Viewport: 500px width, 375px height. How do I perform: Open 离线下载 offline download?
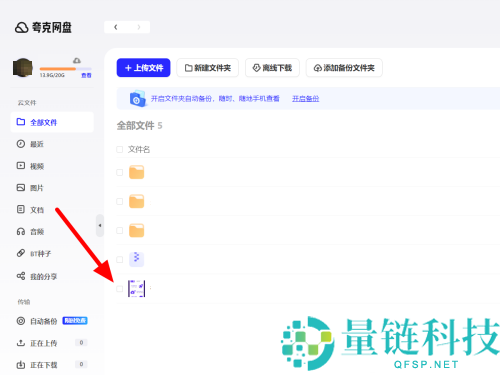[272, 68]
